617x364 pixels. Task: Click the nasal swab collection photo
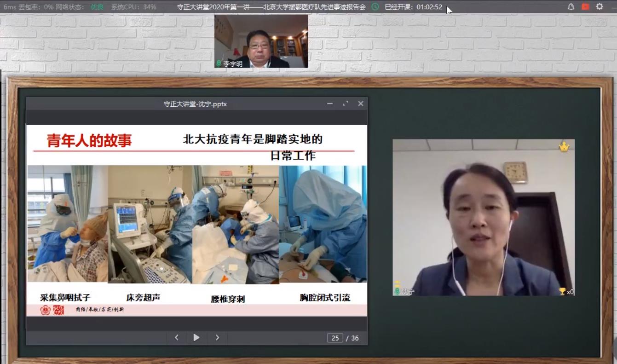tap(68, 224)
